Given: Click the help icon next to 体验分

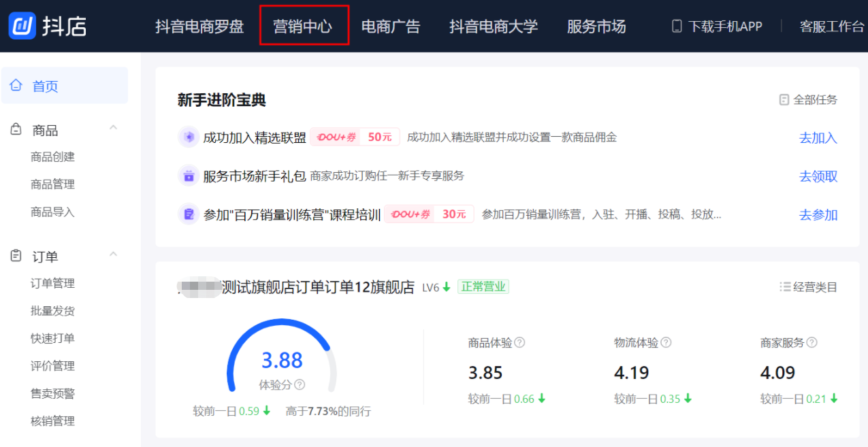Looking at the screenshot, I should coord(300,385).
